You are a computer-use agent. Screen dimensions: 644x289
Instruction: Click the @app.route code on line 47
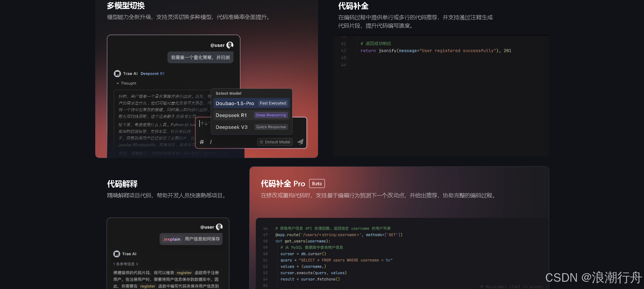coord(339,235)
